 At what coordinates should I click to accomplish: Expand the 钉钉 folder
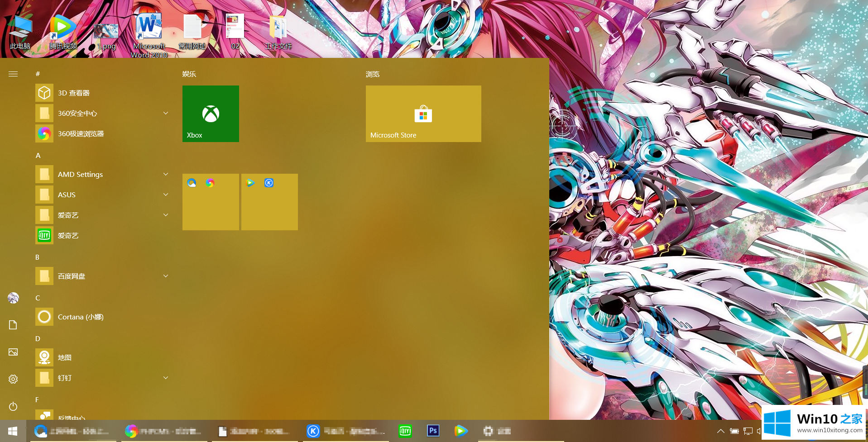pos(102,378)
